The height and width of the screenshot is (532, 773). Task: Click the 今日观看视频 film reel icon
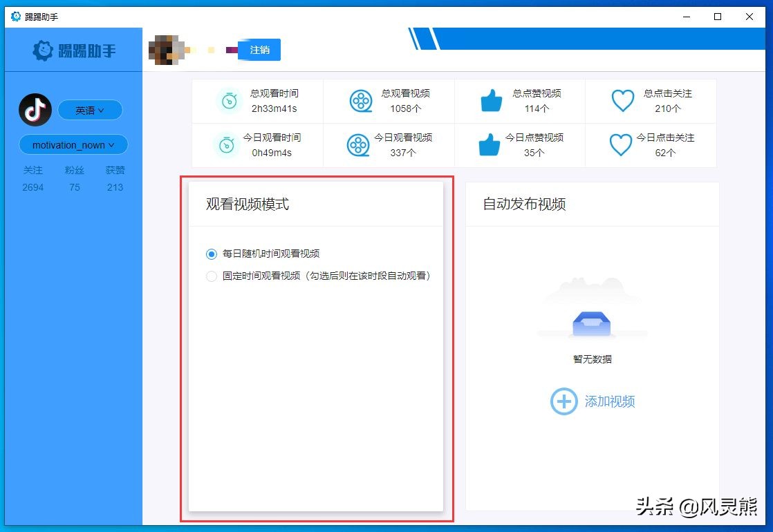pos(360,145)
